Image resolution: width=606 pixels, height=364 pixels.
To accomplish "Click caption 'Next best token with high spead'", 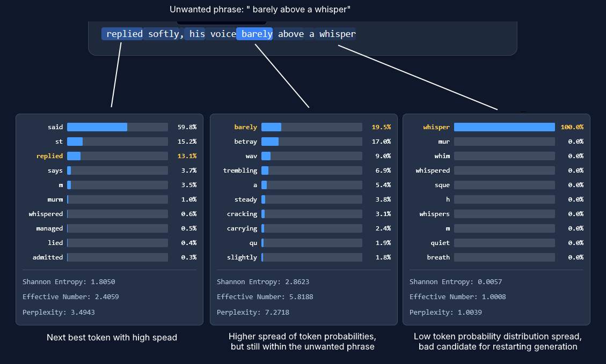I will coord(112,337).
